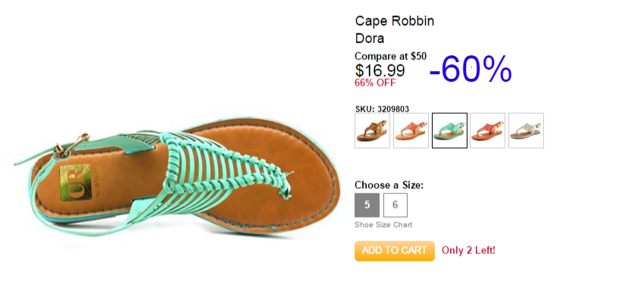Image resolution: width=644 pixels, height=282 pixels.
Task: Click the large mint sandal product image
Action: [x=177, y=177]
